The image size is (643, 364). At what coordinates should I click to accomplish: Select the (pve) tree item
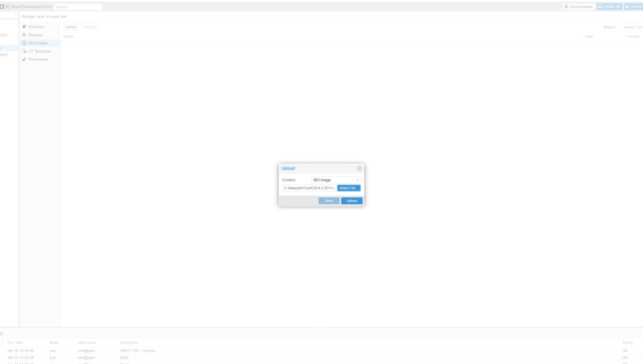click(x=4, y=54)
